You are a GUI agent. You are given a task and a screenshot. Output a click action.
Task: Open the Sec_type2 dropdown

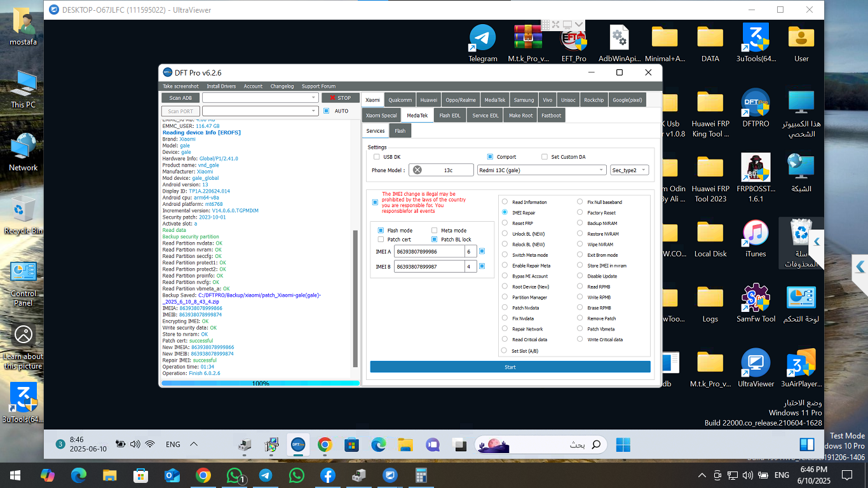click(629, 170)
